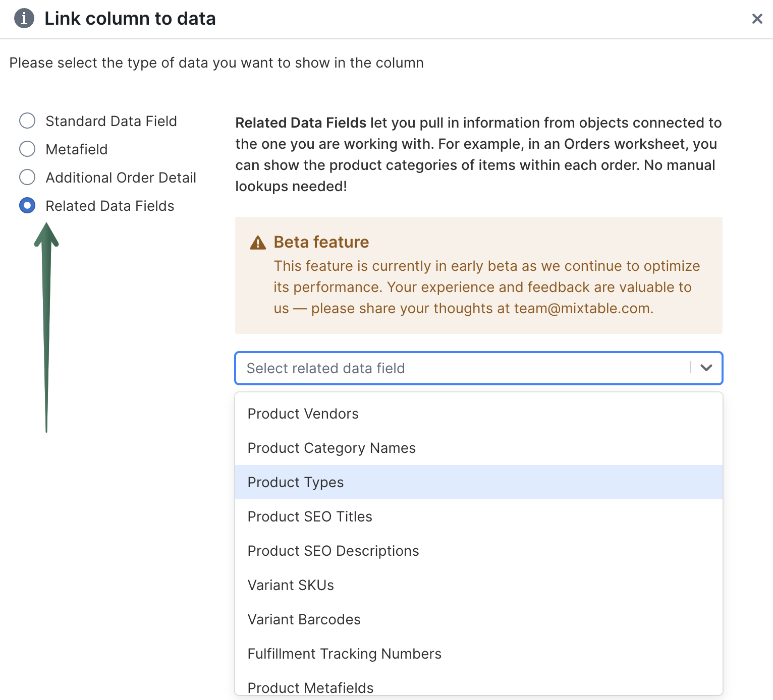Click the info icon beside Link column to data
Screen dimensions: 773x700
tap(24, 18)
